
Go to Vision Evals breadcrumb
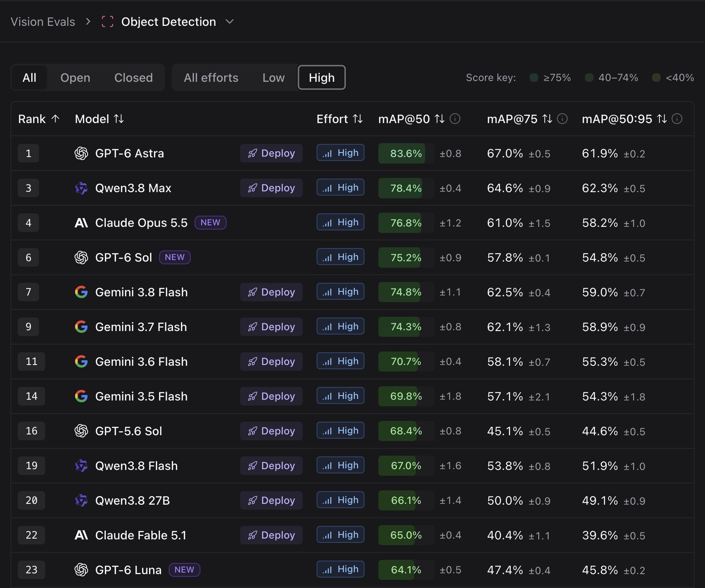(x=43, y=22)
